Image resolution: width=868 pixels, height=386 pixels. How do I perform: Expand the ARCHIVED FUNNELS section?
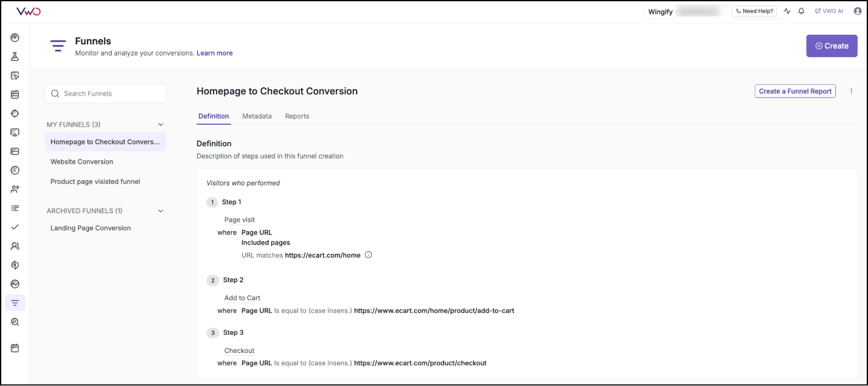[x=161, y=211]
